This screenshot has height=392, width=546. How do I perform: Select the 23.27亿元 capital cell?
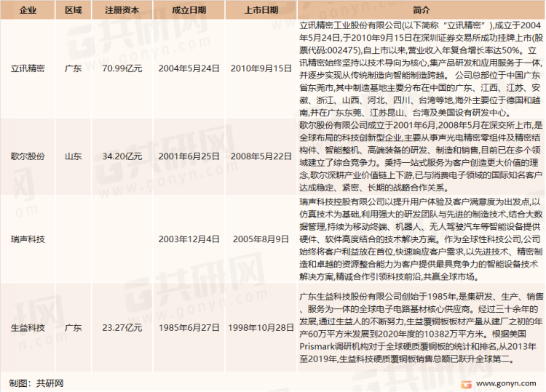pyautogui.click(x=122, y=328)
